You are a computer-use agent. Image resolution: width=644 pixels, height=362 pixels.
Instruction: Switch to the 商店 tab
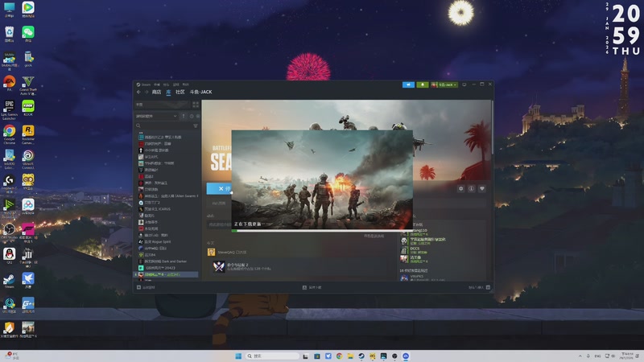tap(156, 92)
